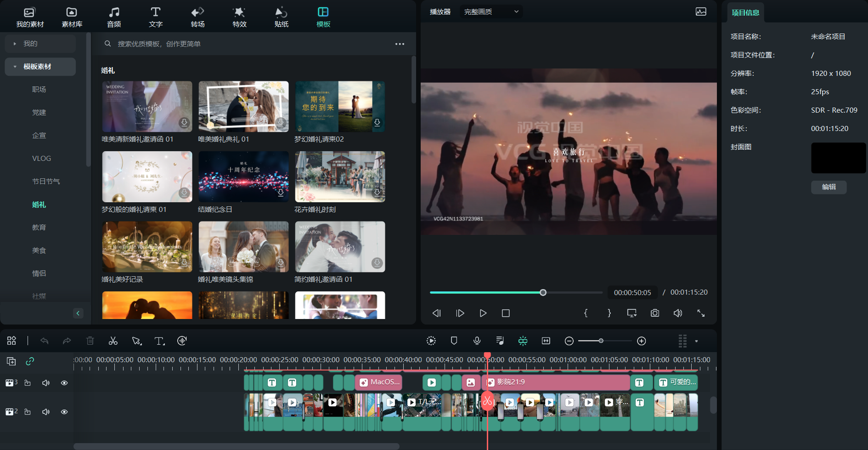Toggle the timeline link chain icon

click(30, 361)
